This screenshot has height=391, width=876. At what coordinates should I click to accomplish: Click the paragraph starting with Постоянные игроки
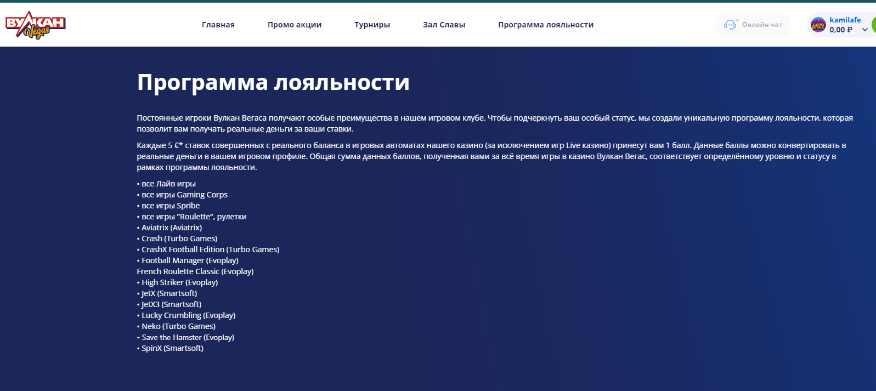[495, 124]
